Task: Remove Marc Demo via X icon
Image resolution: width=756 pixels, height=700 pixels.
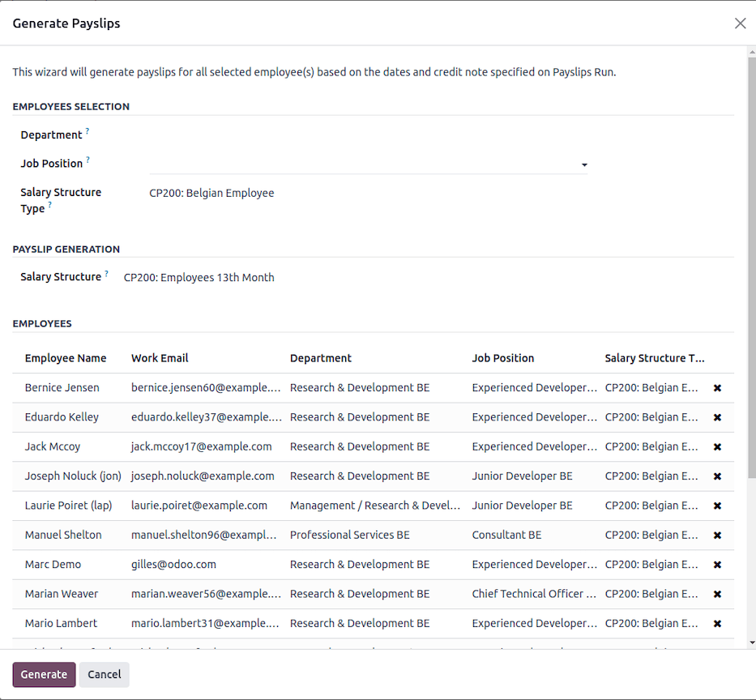Action: tap(717, 565)
